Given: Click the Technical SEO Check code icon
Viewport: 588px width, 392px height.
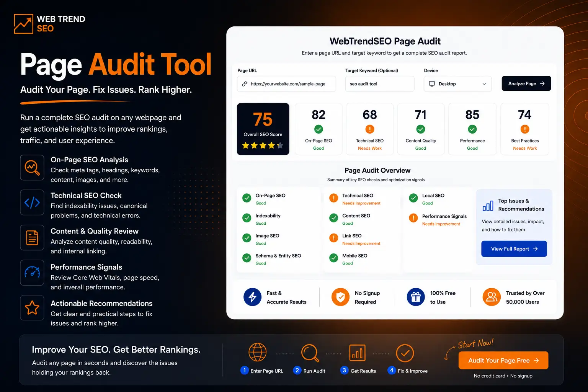Looking at the screenshot, I should 32,203.
